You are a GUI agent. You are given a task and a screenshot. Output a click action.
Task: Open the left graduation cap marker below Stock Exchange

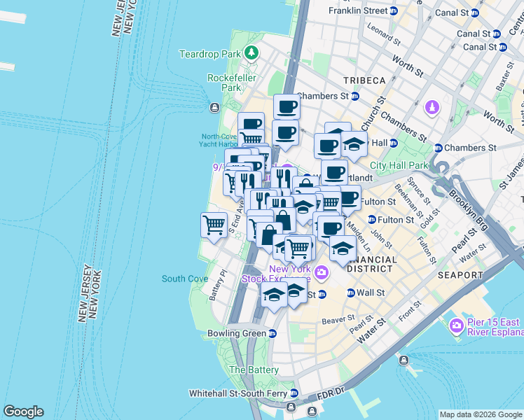[274, 295]
